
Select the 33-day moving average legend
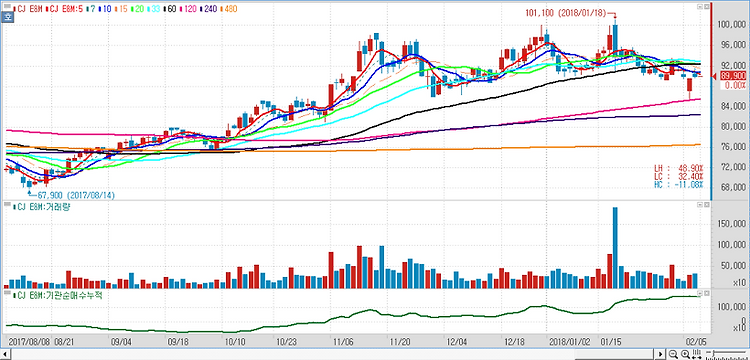click(155, 9)
